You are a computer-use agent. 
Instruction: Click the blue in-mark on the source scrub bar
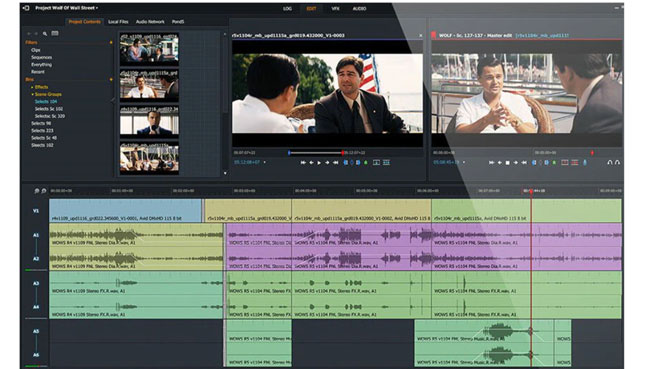289,153
